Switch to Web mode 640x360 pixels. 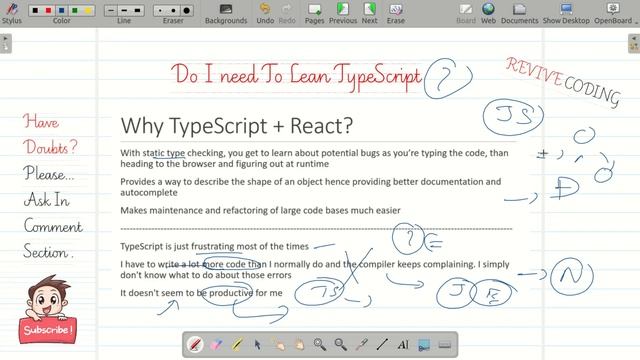pos(488,13)
